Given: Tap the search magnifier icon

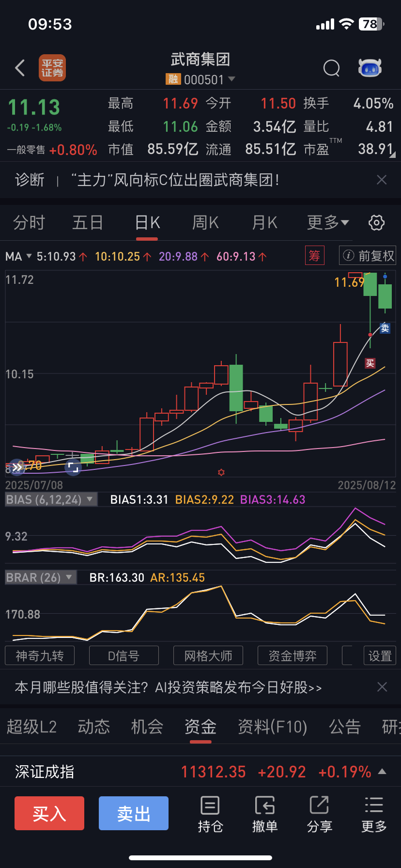Looking at the screenshot, I should [332, 68].
